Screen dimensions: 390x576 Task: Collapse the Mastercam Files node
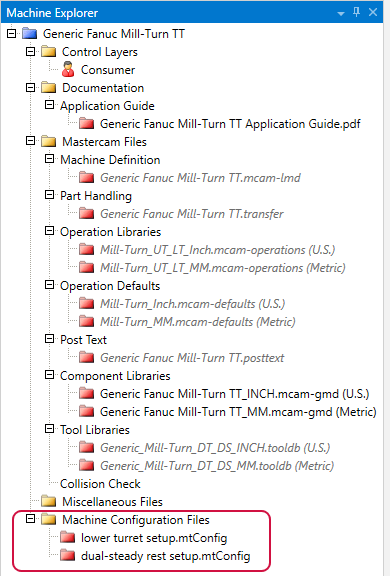tap(30, 141)
